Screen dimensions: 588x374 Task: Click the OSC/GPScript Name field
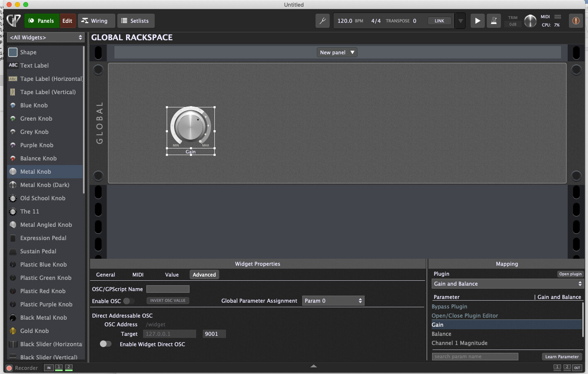[168, 289]
